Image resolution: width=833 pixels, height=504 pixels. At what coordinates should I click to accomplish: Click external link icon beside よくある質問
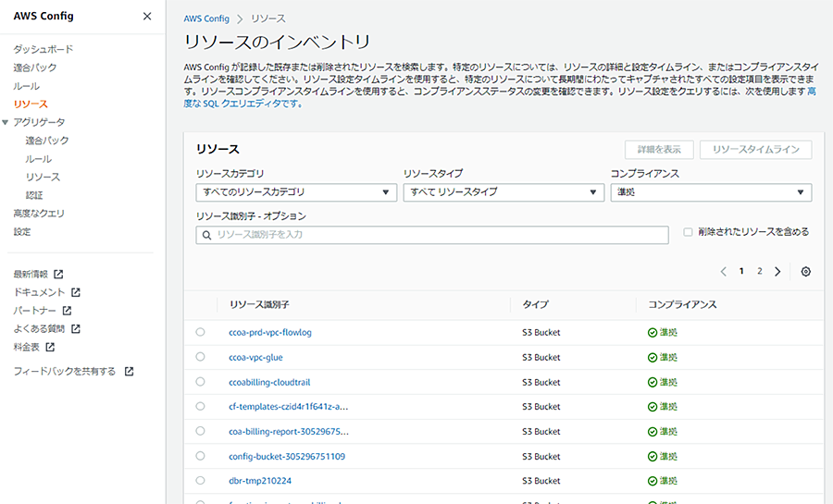coord(76,329)
